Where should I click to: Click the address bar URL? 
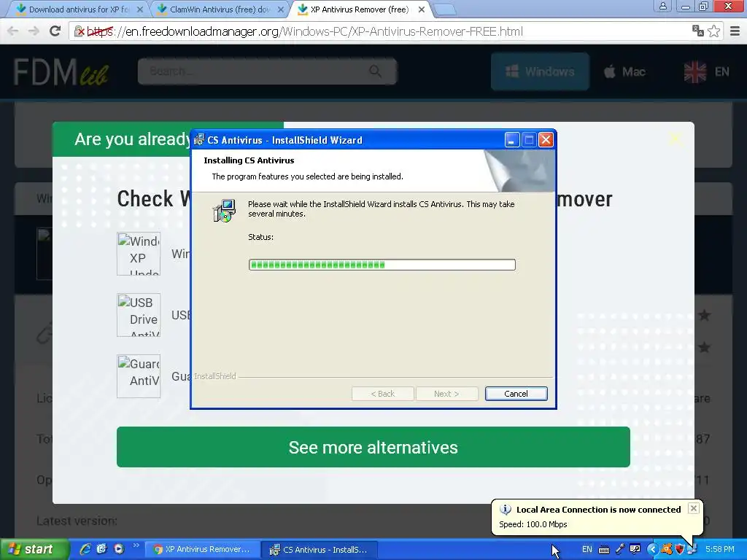coord(305,31)
